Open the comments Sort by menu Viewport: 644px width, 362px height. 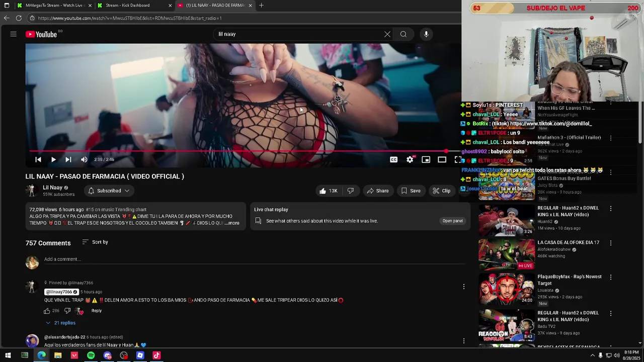click(95, 242)
